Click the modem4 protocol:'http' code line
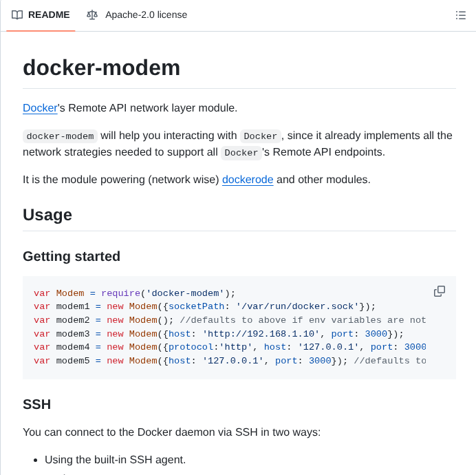This screenshot has width=476, height=475. pyautogui.click(x=230, y=347)
